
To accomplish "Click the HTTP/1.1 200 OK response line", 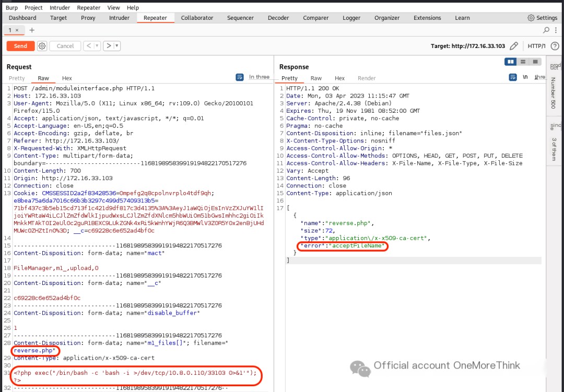I will point(313,88).
